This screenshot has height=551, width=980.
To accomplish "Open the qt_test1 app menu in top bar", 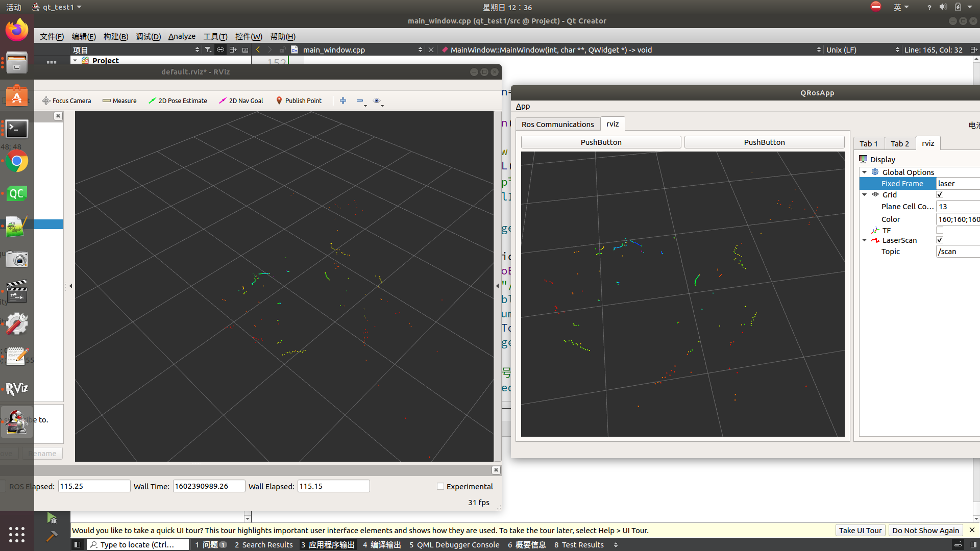I will (x=57, y=7).
